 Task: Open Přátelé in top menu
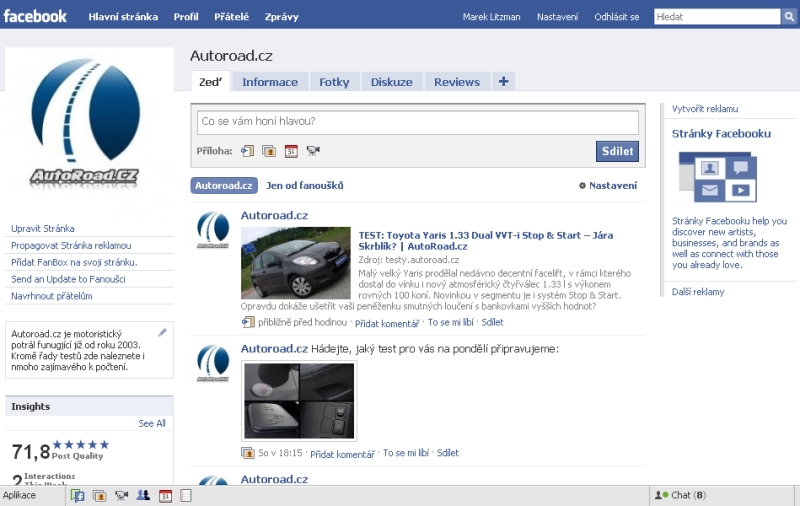pos(232,17)
